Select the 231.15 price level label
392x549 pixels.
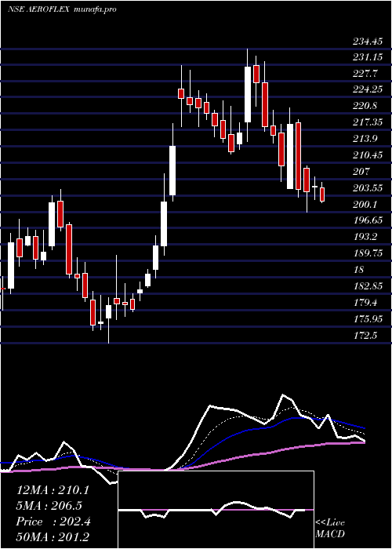368,57
